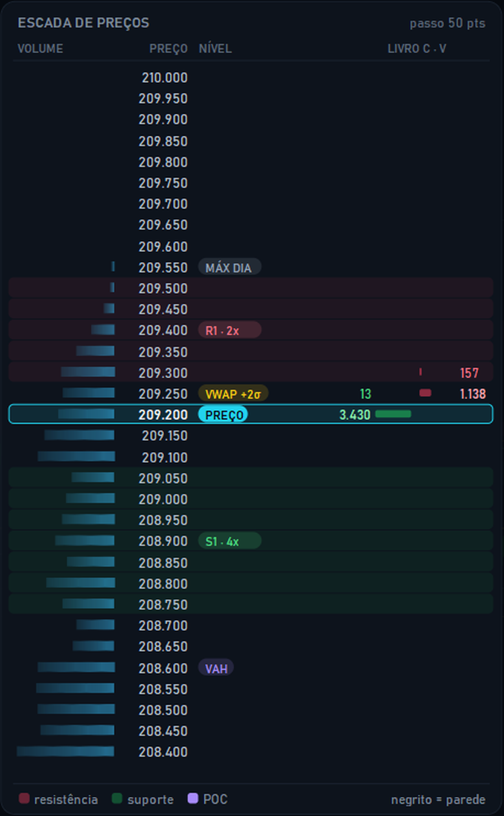Viewport: 504px width, 816px height.
Task: Click the red ask bar beside 1.138
Action: point(425,393)
